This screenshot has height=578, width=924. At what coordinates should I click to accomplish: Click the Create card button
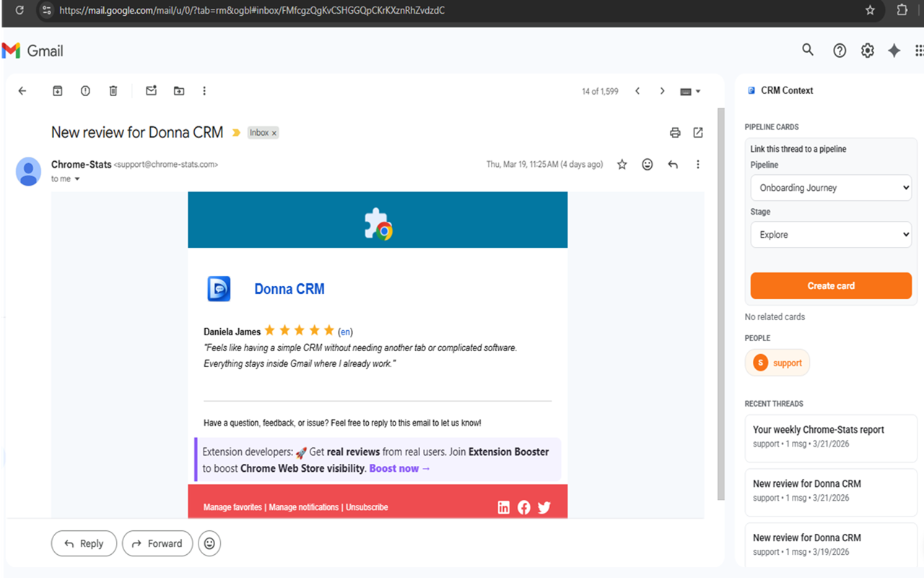pyautogui.click(x=831, y=286)
